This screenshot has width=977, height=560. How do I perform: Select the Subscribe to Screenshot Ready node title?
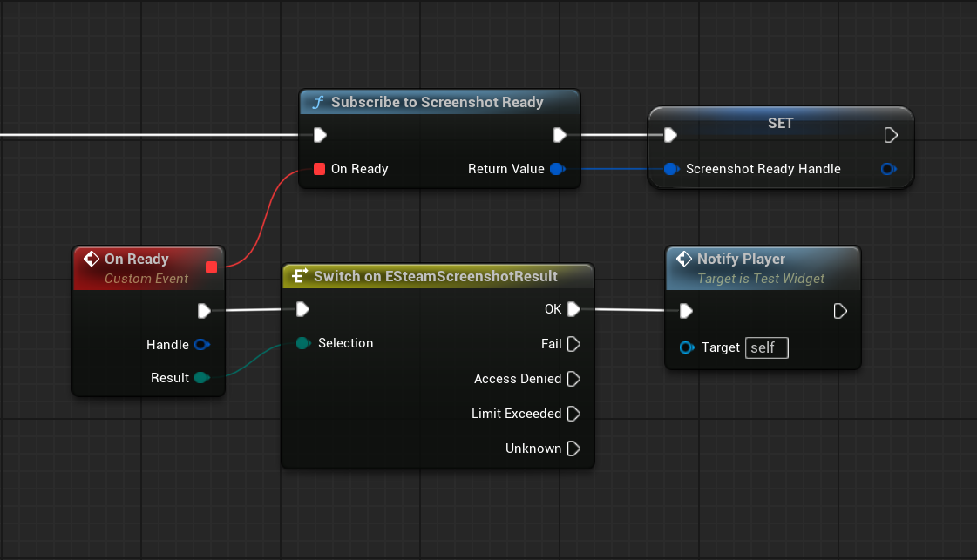pyautogui.click(x=437, y=102)
